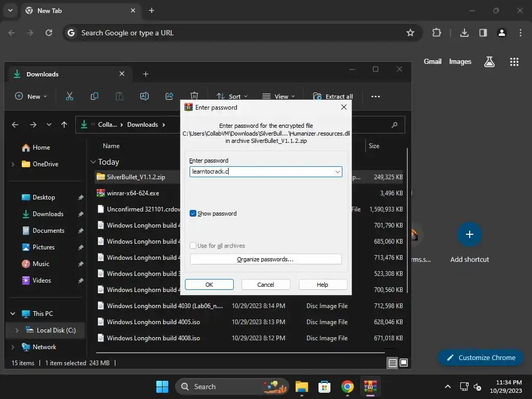Click Cancel in the Enter password dialog
The height and width of the screenshot is (399, 532).
[x=265, y=285]
